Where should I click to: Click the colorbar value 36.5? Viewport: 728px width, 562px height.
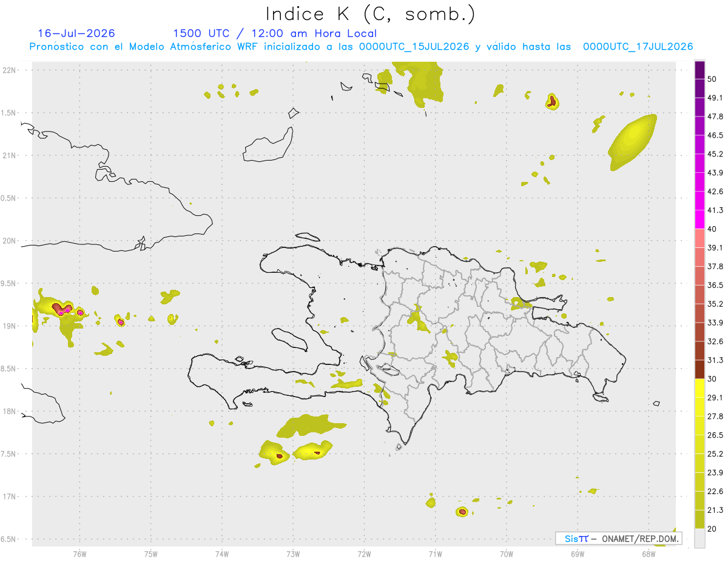coord(715,285)
